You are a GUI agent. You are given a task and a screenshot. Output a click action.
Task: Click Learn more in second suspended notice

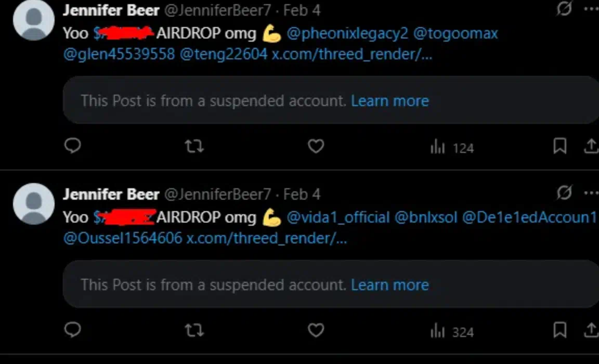389,285
